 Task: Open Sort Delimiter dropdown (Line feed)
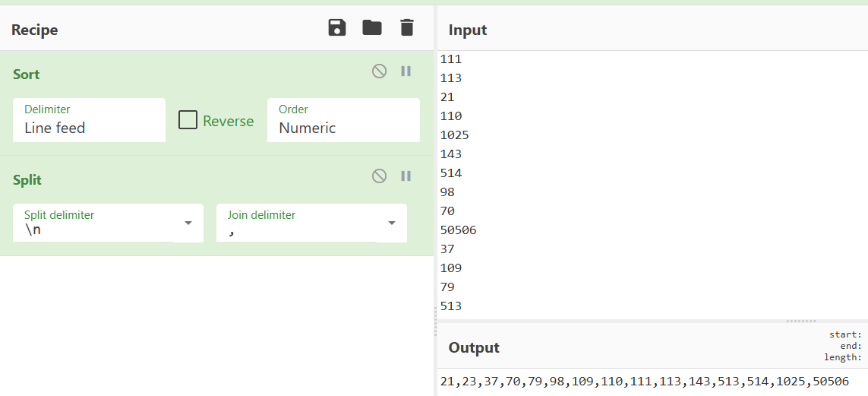pos(89,120)
